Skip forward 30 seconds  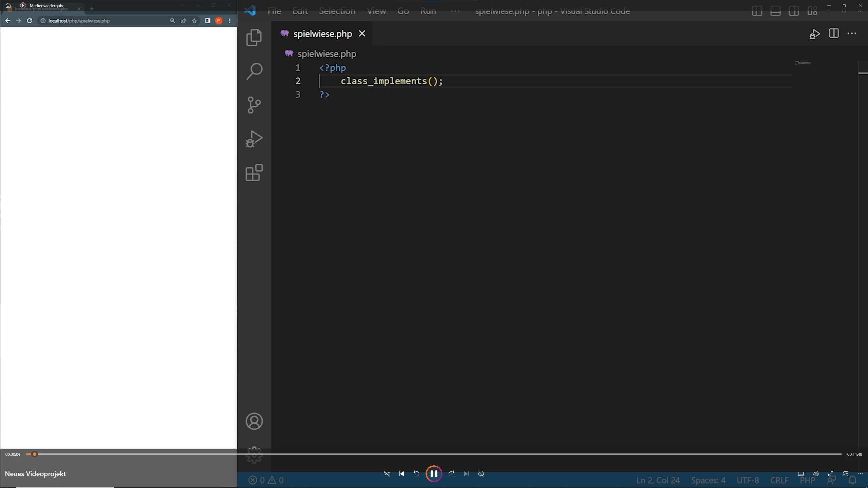pos(451,474)
